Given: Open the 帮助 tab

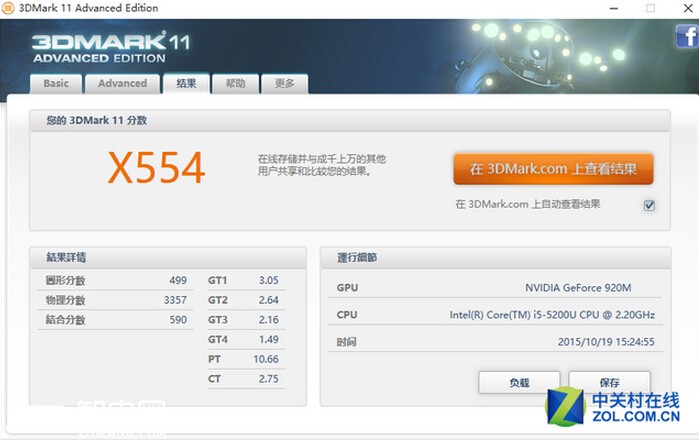Looking at the screenshot, I should tap(235, 84).
